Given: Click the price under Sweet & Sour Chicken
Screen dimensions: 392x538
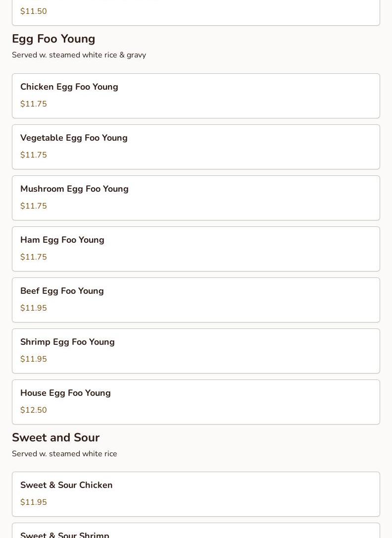Looking at the screenshot, I should click(x=34, y=502).
